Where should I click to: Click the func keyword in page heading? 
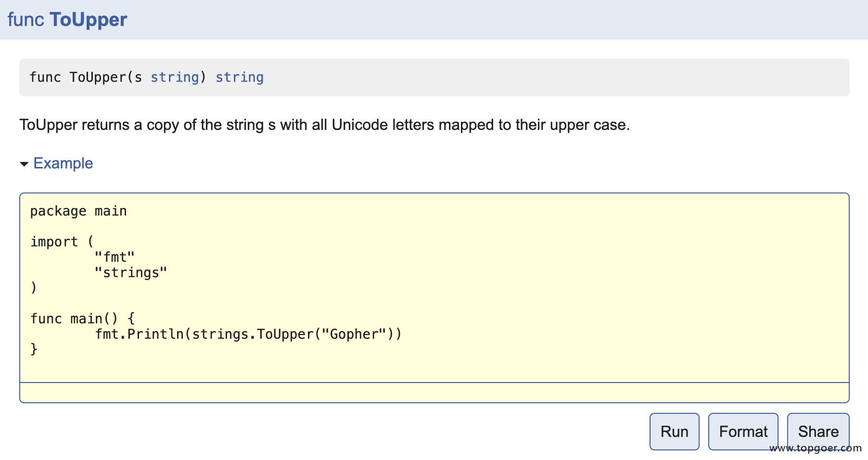pyautogui.click(x=26, y=20)
